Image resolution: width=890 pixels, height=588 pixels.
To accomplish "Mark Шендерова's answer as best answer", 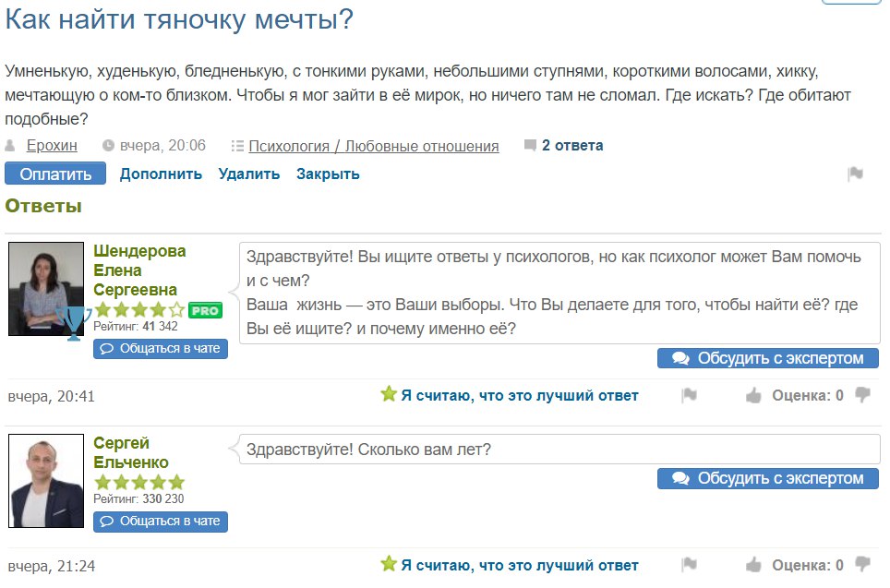I will click(509, 395).
